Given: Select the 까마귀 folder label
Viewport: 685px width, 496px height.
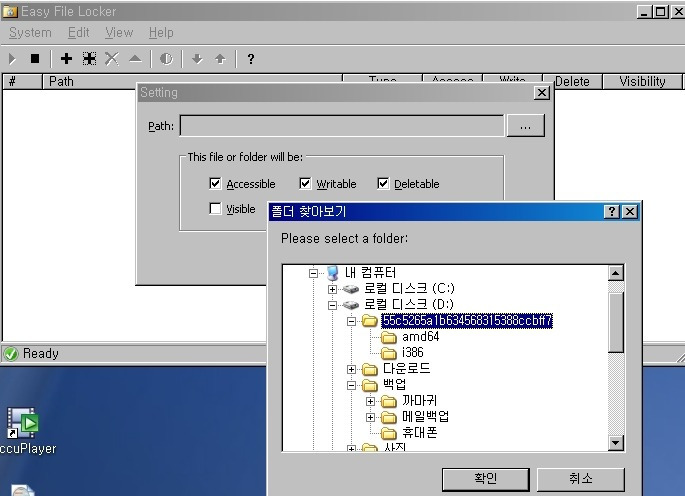Looking at the screenshot, I should click(419, 401).
